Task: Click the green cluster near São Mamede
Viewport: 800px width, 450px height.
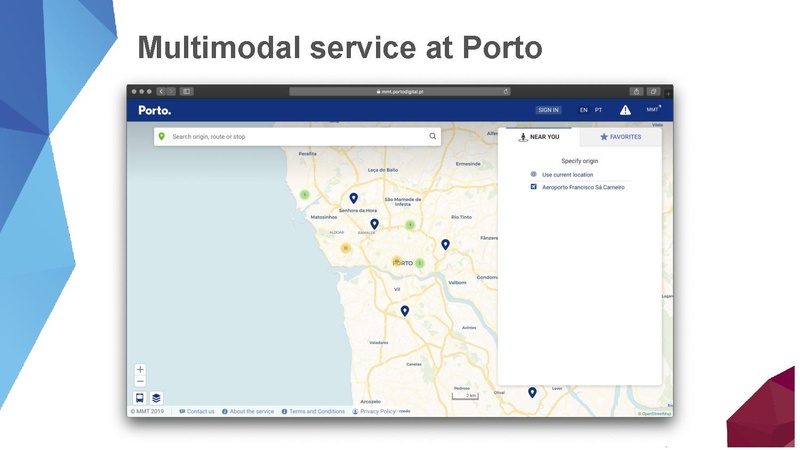Action: 410,225
